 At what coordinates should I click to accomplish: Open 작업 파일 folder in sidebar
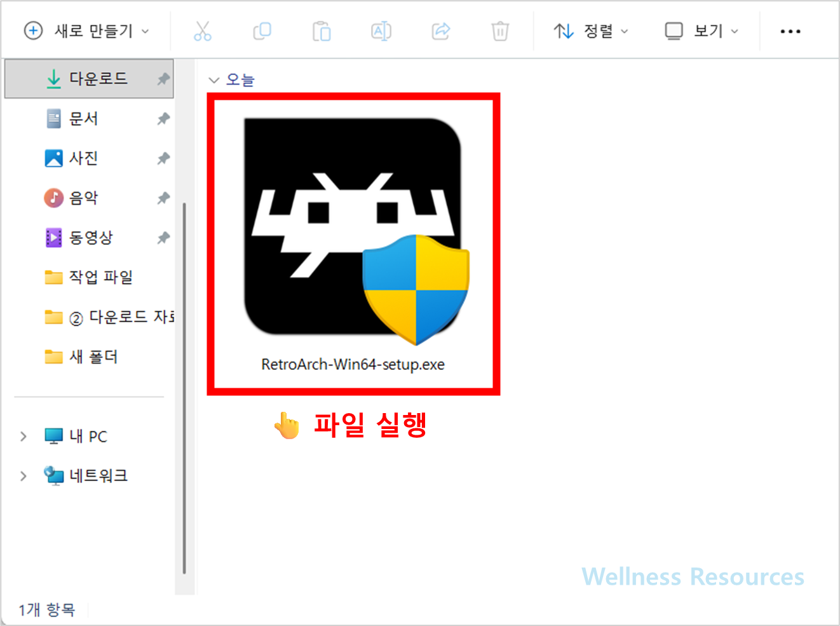point(89,277)
